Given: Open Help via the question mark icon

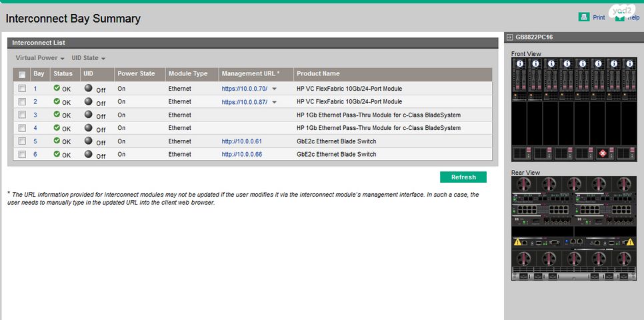Looking at the screenshot, I should tap(620, 17).
